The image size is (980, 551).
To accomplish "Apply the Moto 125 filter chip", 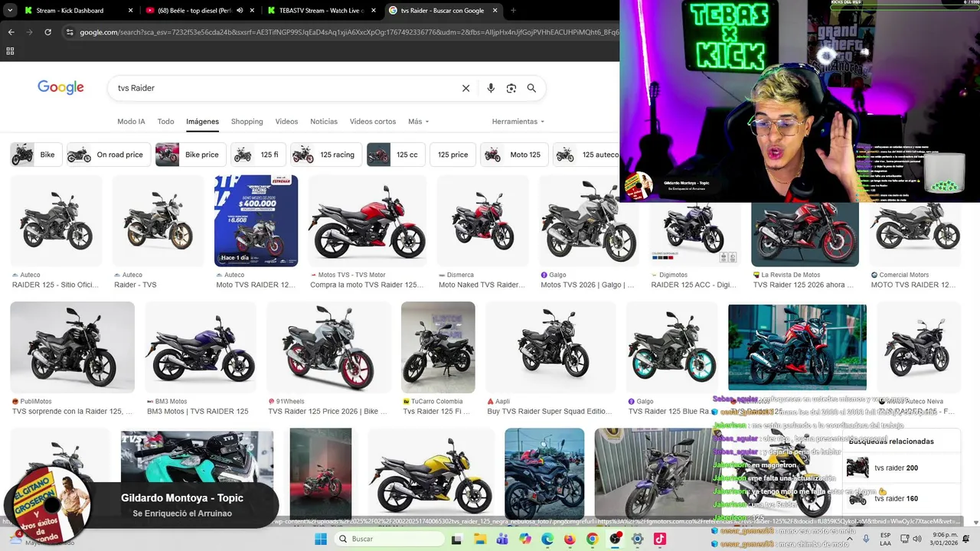I will [514, 155].
